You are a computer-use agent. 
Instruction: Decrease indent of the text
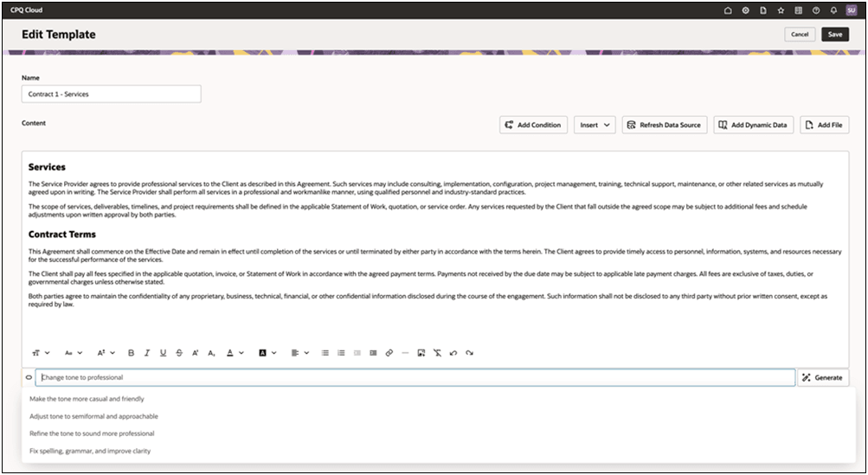click(357, 353)
